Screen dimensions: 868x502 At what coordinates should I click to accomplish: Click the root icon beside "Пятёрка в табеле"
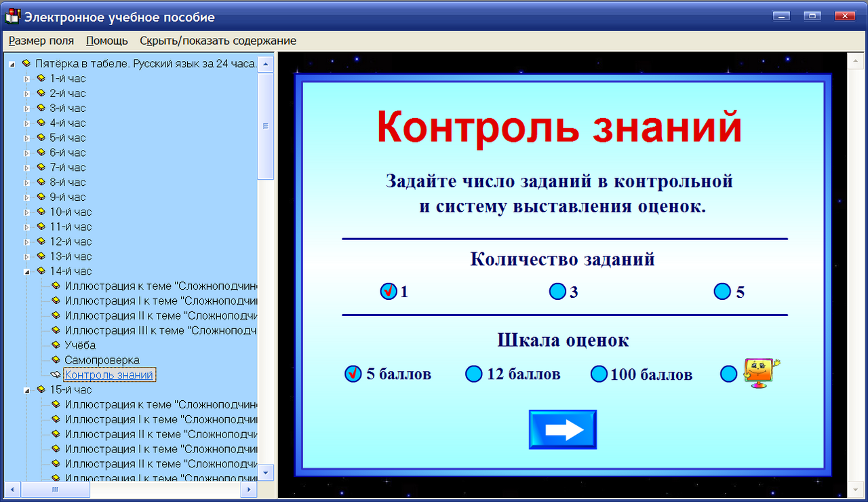point(26,62)
